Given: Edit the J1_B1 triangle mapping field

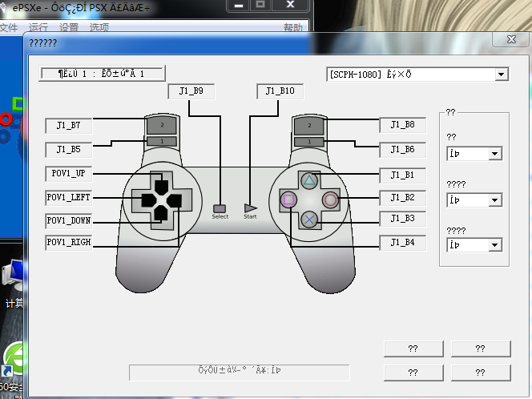Looking at the screenshot, I should [402, 175].
